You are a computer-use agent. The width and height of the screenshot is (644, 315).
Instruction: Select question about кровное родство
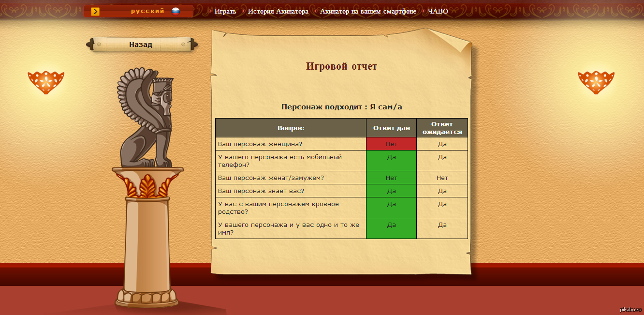[291, 208]
